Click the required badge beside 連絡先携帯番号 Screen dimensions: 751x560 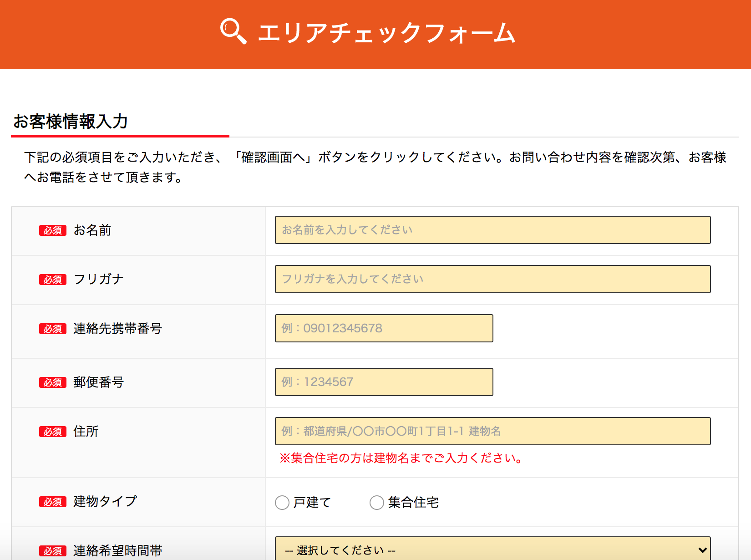53,329
